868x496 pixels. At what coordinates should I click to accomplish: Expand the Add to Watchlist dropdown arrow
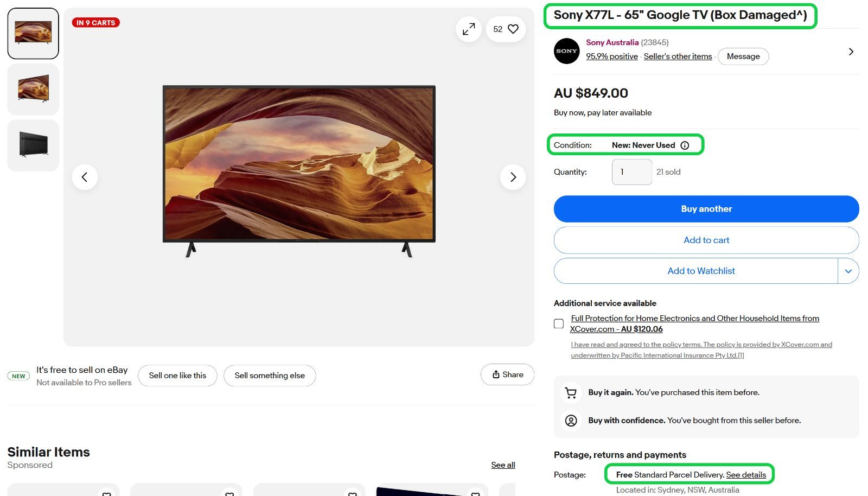pos(848,271)
